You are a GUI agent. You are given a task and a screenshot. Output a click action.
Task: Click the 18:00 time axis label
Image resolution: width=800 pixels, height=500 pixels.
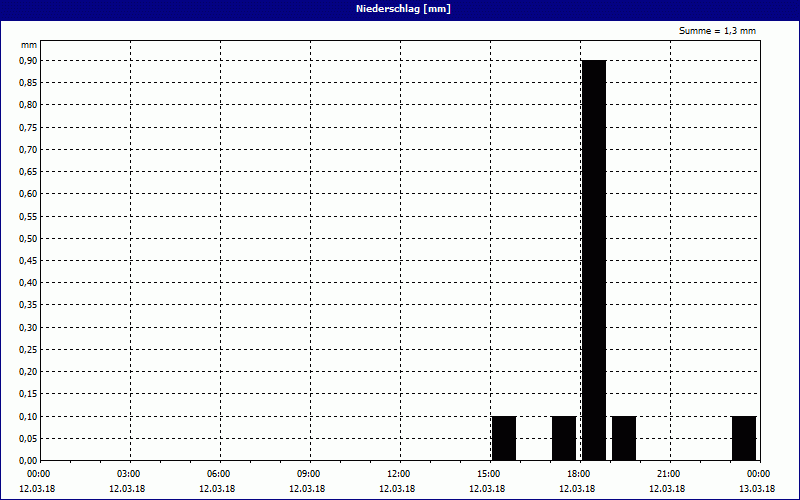(578, 473)
